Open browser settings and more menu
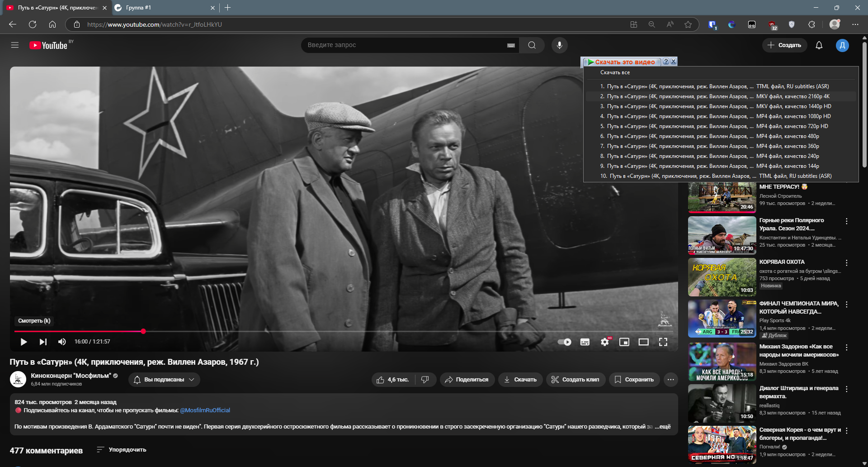This screenshot has height=467, width=868. click(855, 24)
